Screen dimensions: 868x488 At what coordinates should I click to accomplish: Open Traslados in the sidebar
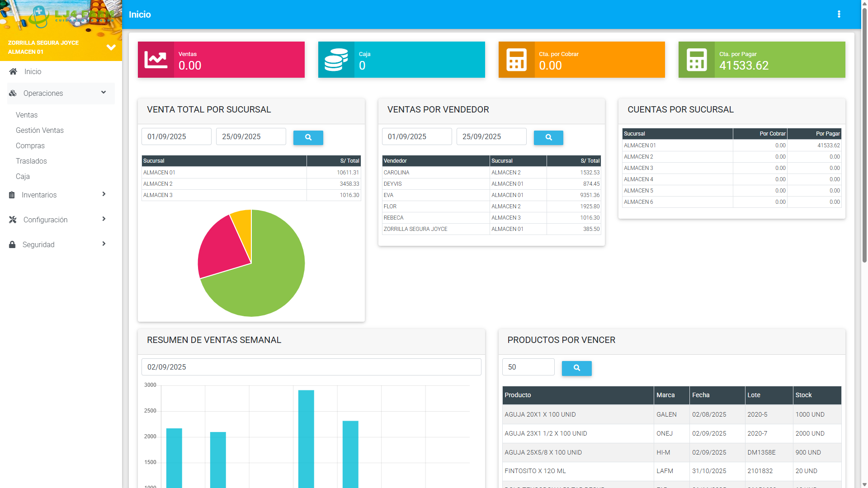point(31,161)
